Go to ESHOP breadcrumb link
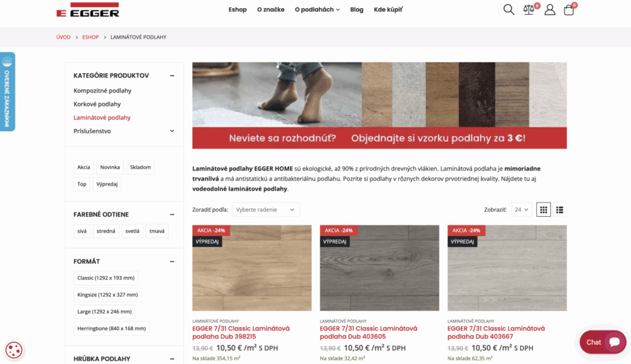 [x=90, y=37]
